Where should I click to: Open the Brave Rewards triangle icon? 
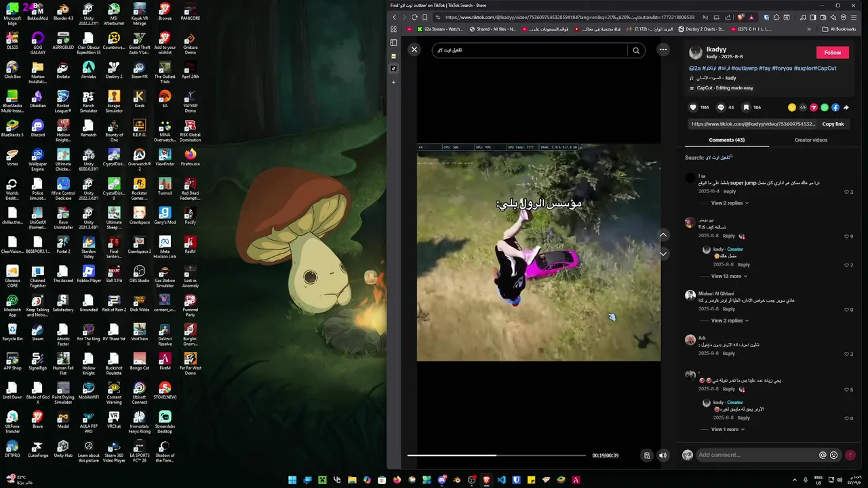751,18
